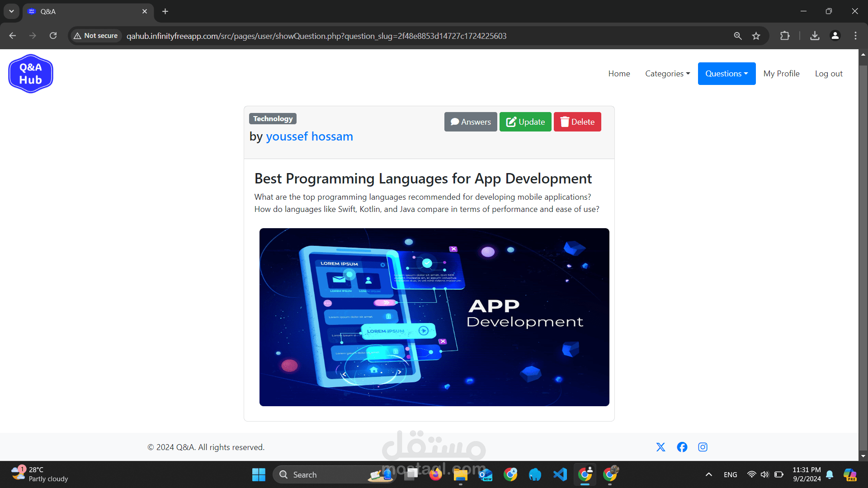Bookmark this page with the star icon
The height and width of the screenshot is (488, 868).
tap(756, 36)
